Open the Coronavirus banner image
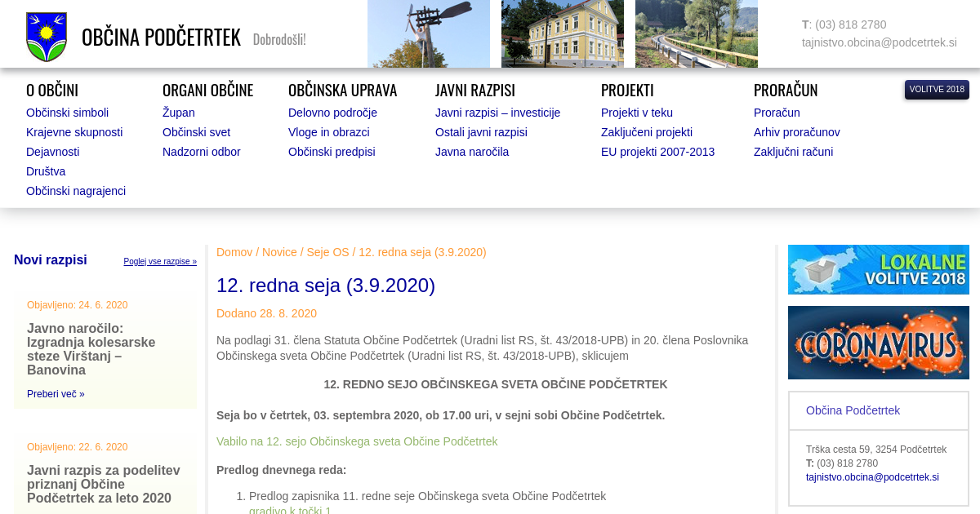The image size is (980, 514). click(x=878, y=343)
